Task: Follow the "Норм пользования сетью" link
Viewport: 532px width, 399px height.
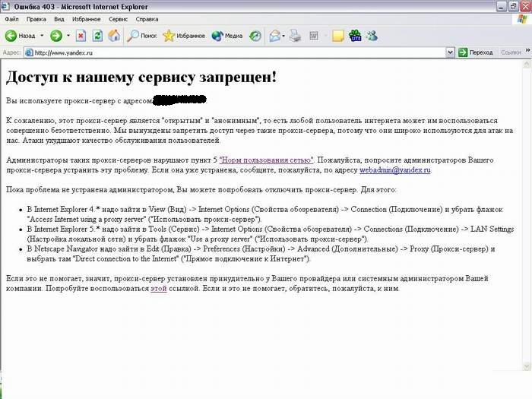Action: [266, 160]
